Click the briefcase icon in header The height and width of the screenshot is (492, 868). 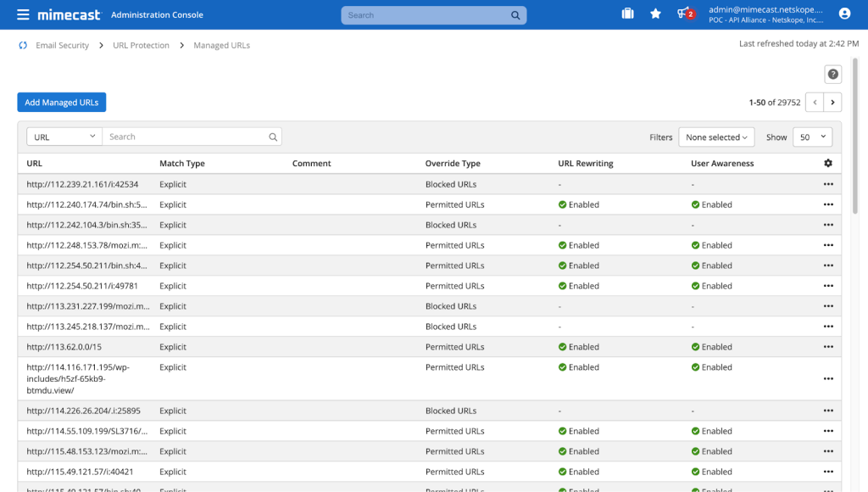(x=627, y=14)
